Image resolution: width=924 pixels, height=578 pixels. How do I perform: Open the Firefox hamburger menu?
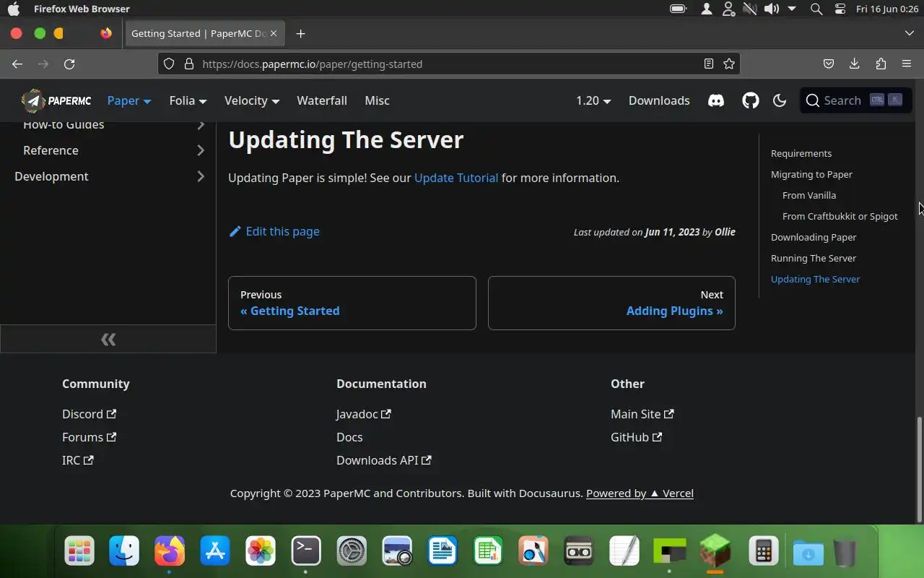[x=907, y=64]
